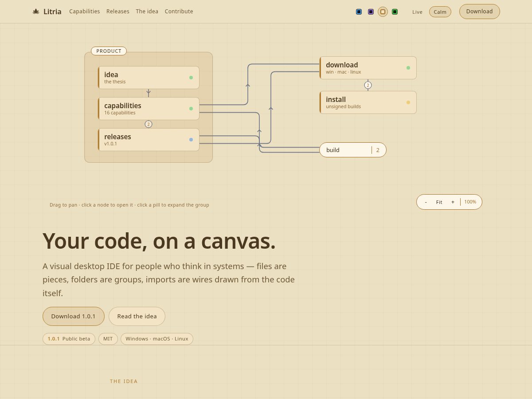Screen dimensions: 532x399
Task: Click Fit to fit canvas
Action: coord(439,202)
